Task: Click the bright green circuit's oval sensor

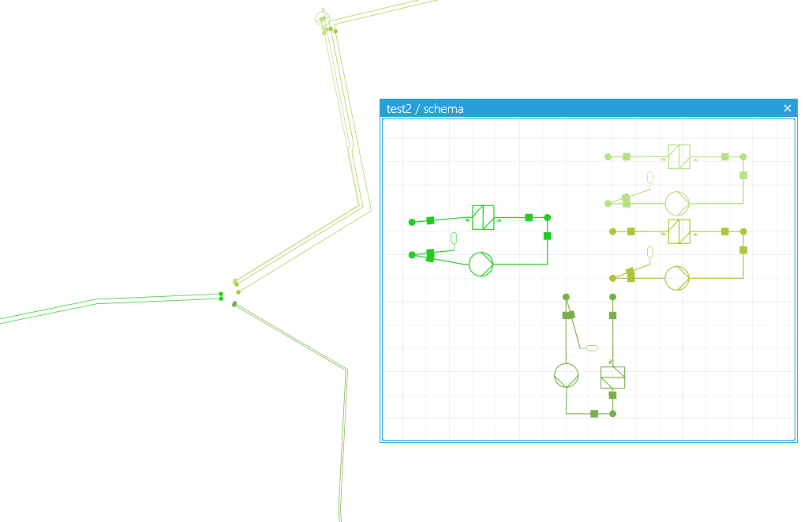Action: [x=455, y=238]
